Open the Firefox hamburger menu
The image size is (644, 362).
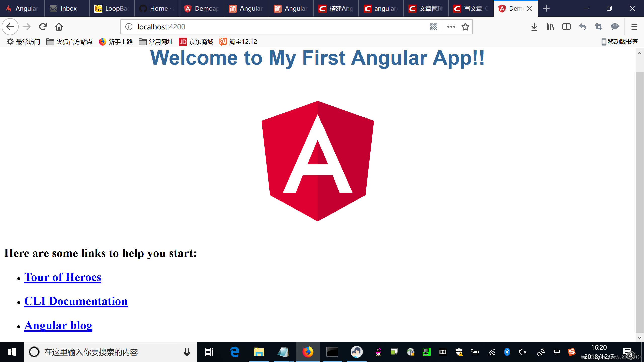tap(634, 27)
